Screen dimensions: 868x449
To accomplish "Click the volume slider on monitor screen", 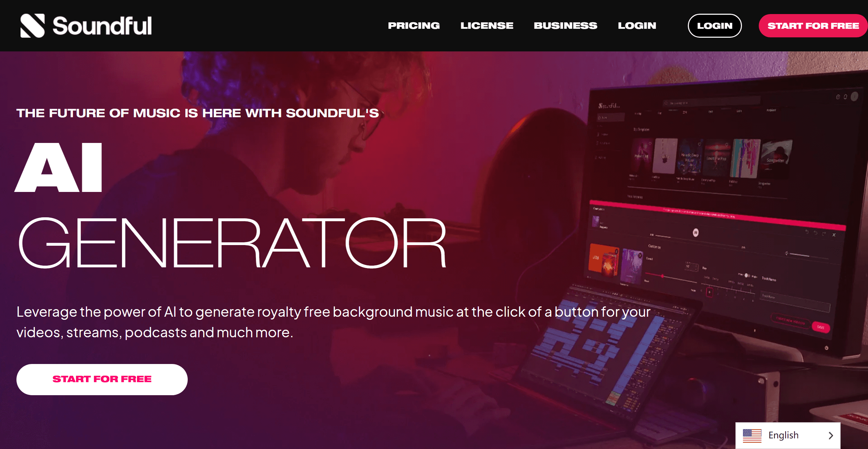I will pyautogui.click(x=807, y=255).
